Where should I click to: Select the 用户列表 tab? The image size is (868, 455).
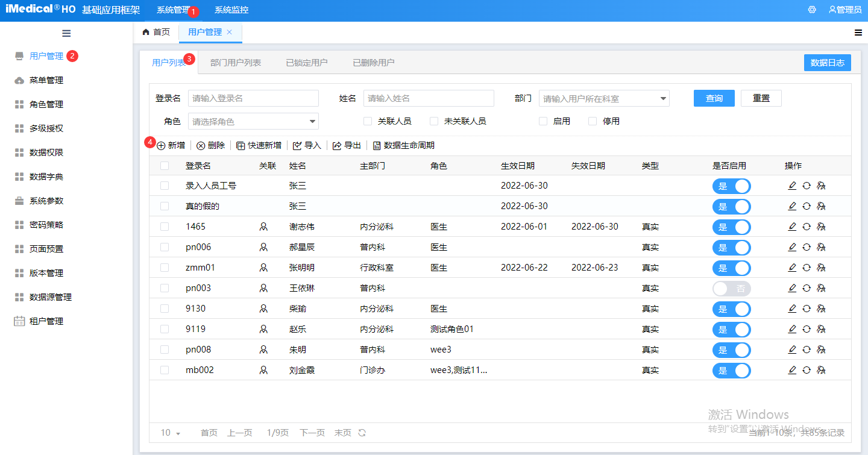[x=169, y=63]
